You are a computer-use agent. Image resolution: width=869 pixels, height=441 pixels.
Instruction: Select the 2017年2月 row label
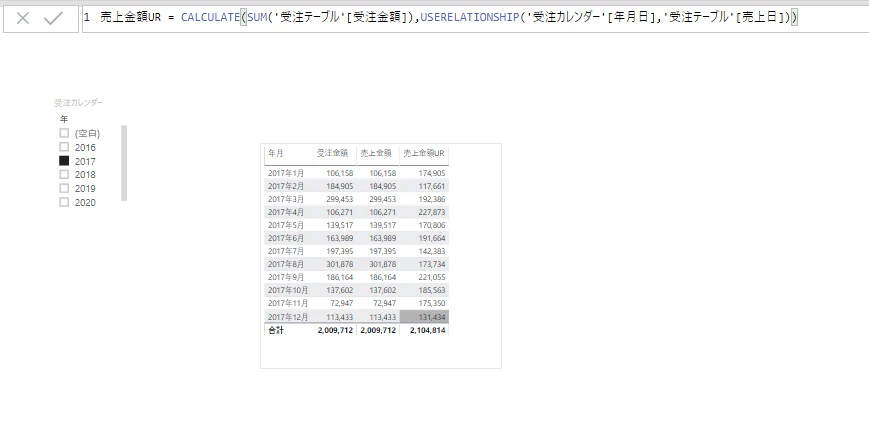pyautogui.click(x=286, y=186)
